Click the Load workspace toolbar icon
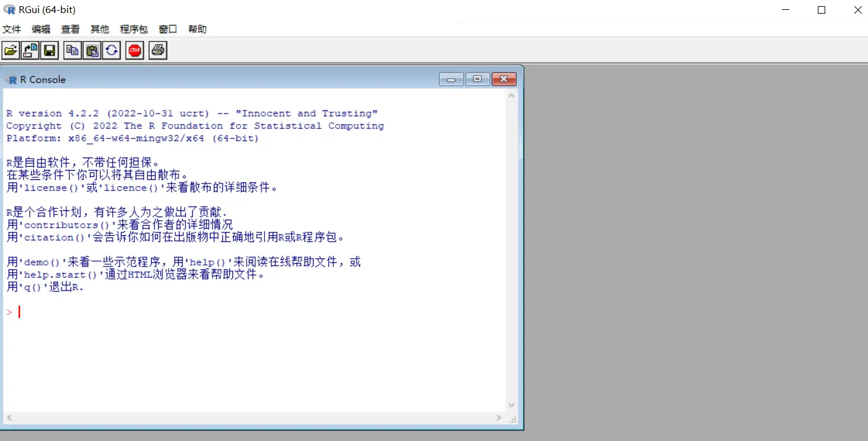Image resolution: width=868 pixels, height=441 pixels. (x=30, y=50)
